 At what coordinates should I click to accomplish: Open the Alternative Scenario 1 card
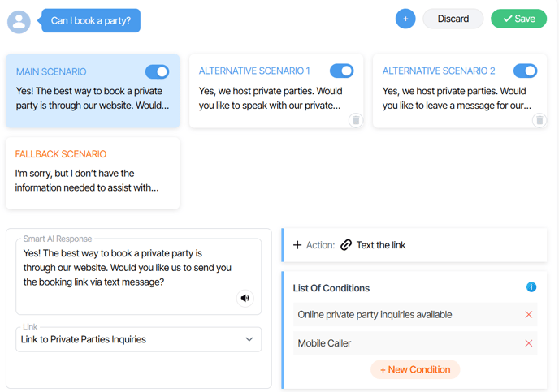(276, 91)
